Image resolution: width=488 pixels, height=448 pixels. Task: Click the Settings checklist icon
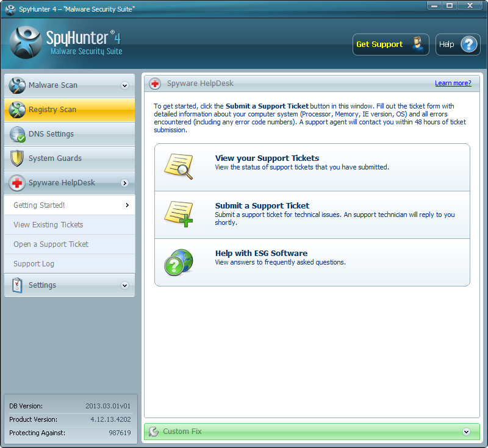17,285
